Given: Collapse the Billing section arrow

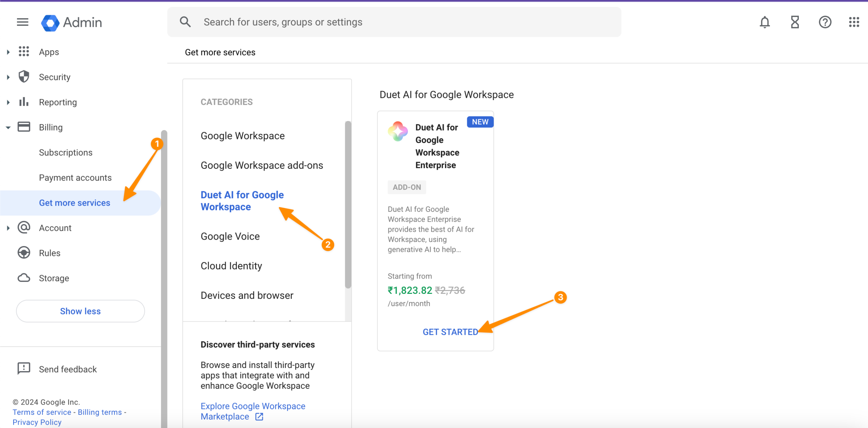Looking at the screenshot, I should pyautogui.click(x=8, y=128).
